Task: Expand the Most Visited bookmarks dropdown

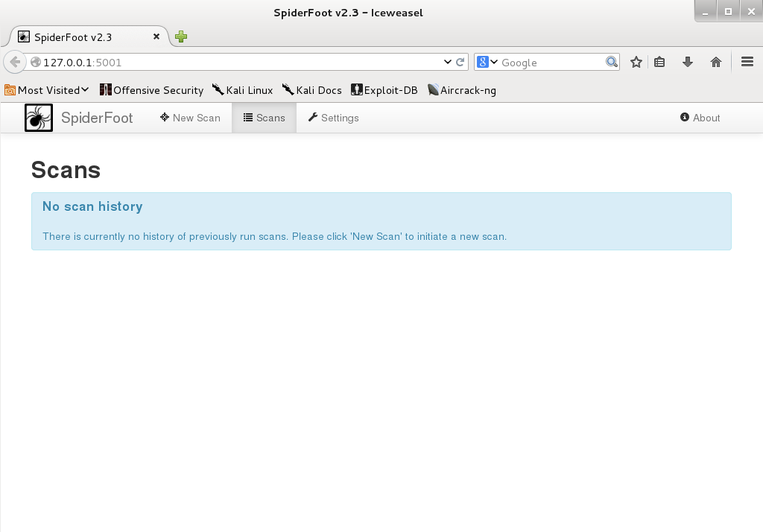Action: coord(47,90)
